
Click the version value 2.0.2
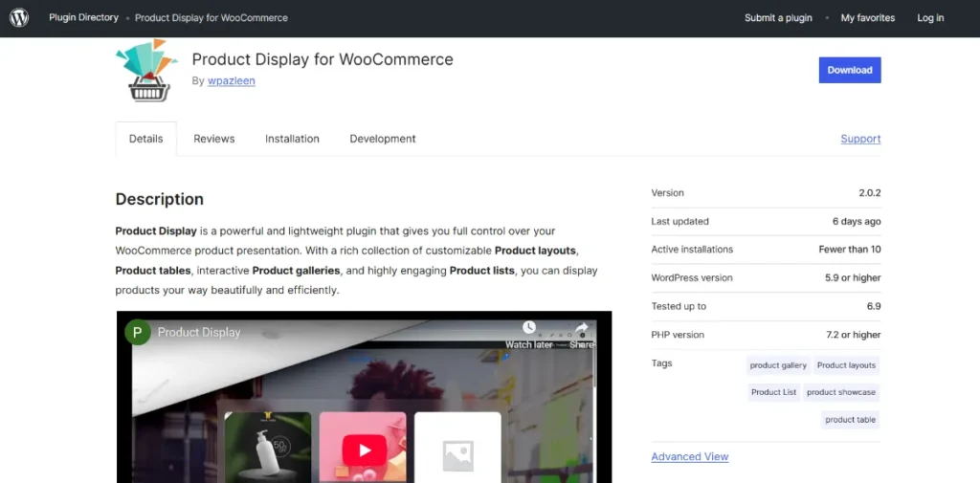pyautogui.click(x=869, y=193)
